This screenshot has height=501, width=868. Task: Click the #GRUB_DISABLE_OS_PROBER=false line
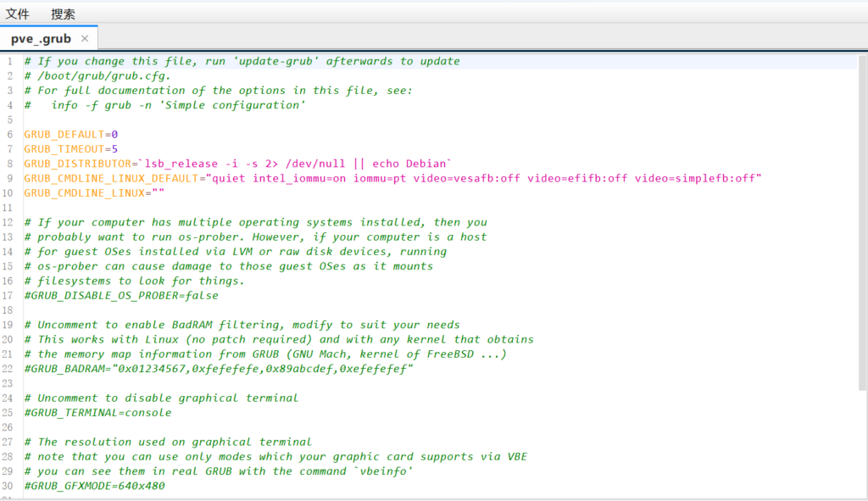(121, 296)
